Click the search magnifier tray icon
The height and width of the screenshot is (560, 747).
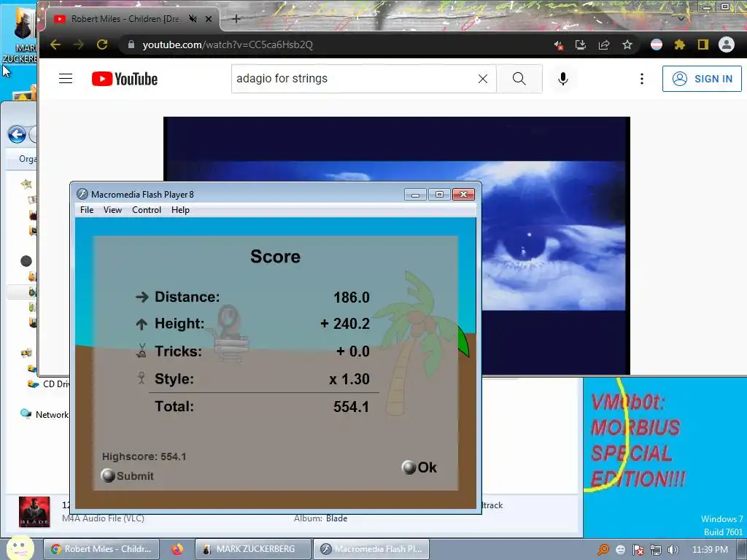(x=603, y=550)
